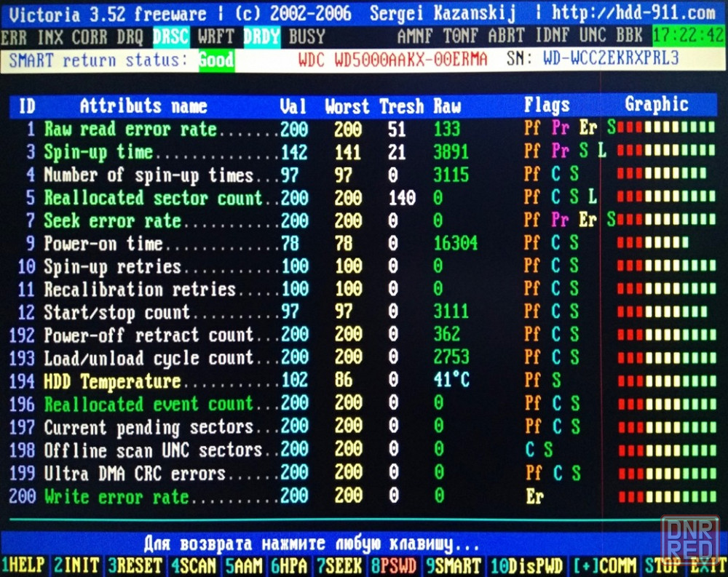Viewport: 728px width, 577px height.
Task: Select the 8PSWD password option
Action: 395,565
